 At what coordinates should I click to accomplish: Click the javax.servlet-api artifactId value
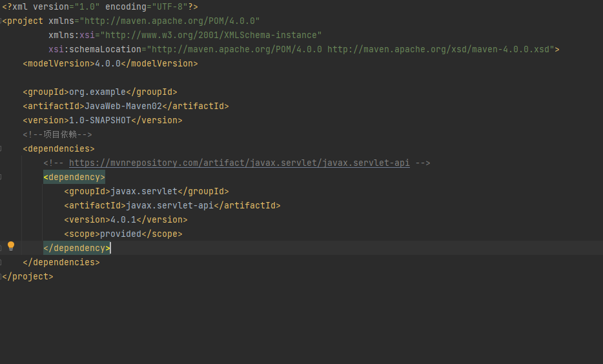(169, 205)
